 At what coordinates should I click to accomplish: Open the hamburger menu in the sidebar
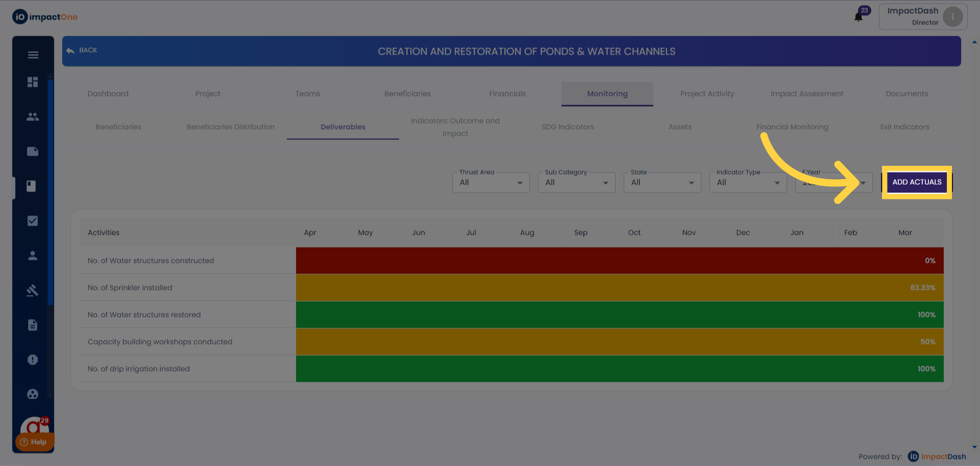[x=33, y=55]
